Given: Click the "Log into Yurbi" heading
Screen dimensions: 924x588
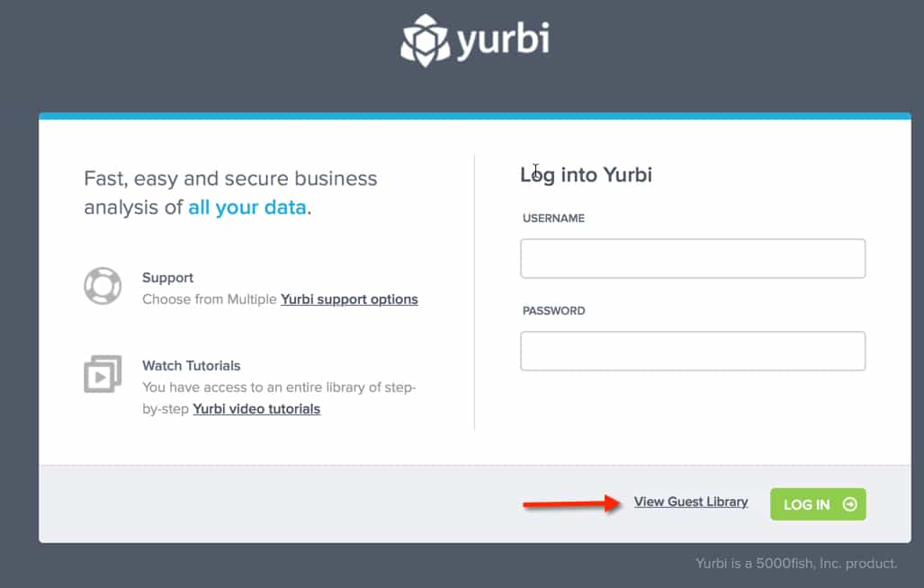Looking at the screenshot, I should (x=586, y=174).
